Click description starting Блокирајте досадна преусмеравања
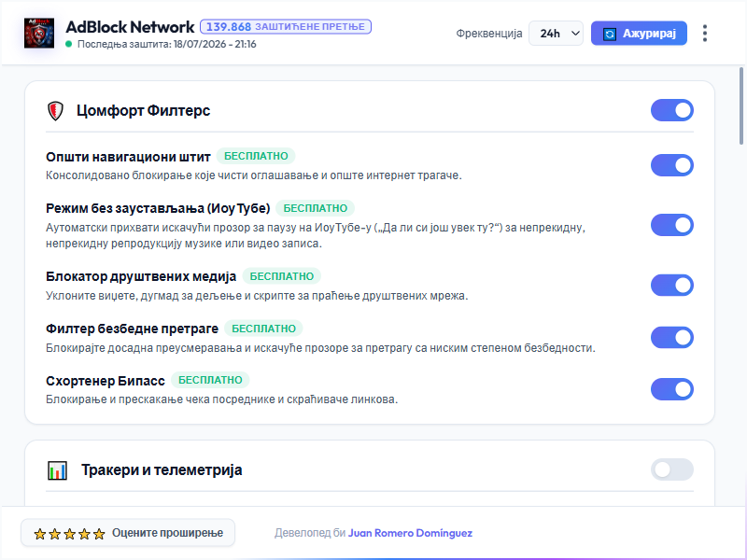This screenshot has height=560, width=747. tap(320, 348)
